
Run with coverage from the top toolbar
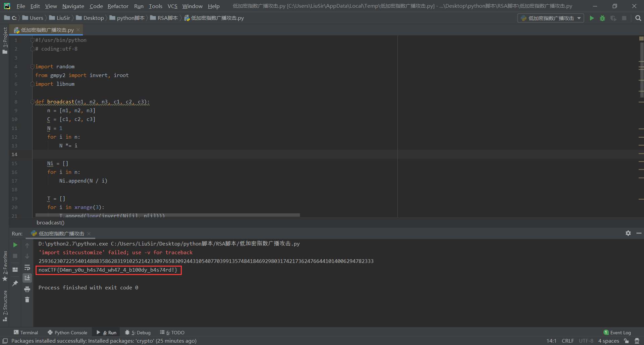(613, 18)
